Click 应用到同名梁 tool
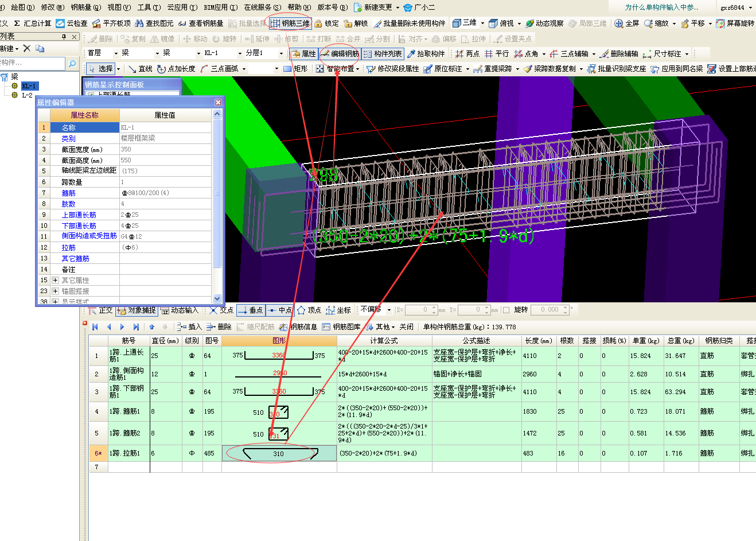 pos(676,68)
